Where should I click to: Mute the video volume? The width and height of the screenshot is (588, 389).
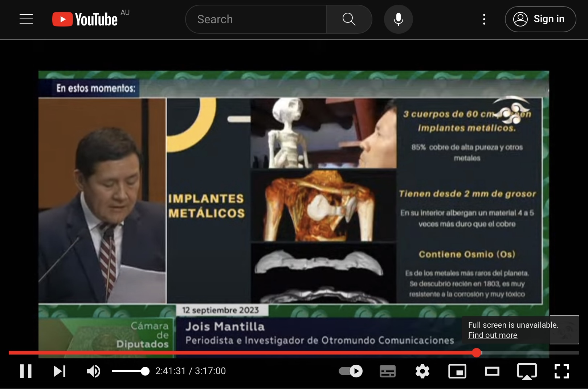point(94,371)
